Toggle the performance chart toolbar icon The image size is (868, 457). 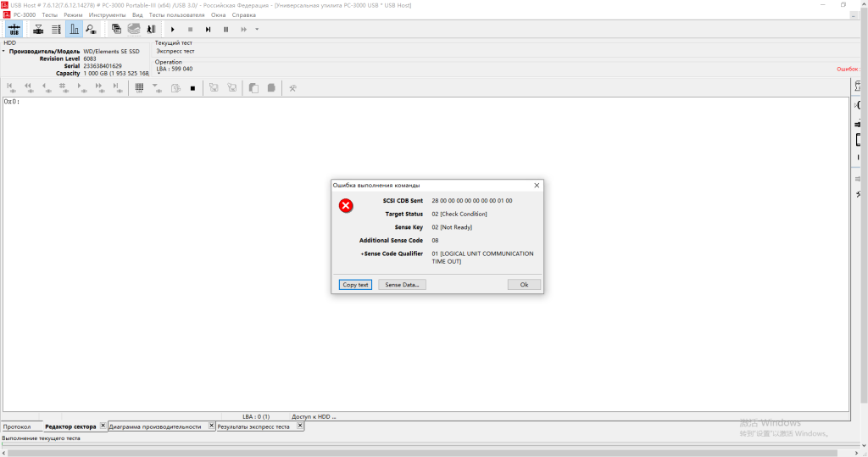click(74, 30)
